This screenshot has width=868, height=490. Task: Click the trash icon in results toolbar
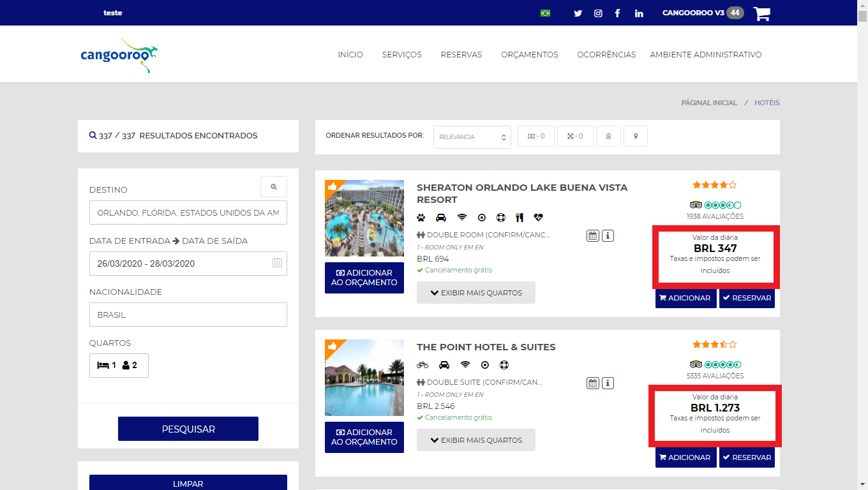click(608, 136)
